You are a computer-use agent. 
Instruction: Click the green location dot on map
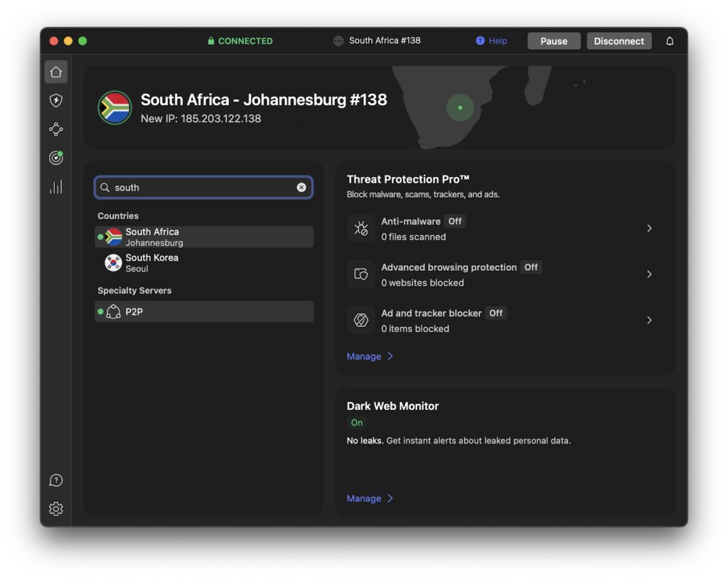pyautogui.click(x=460, y=107)
